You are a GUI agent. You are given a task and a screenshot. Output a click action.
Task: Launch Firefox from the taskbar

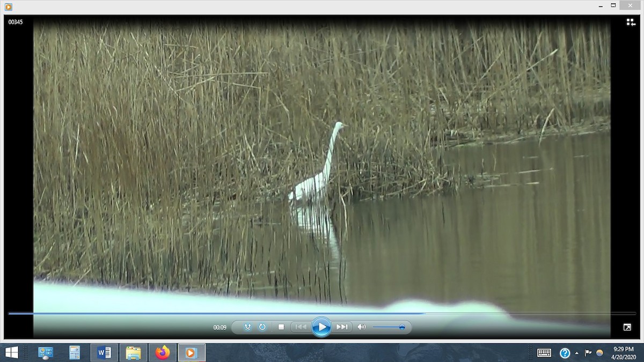[162, 352]
